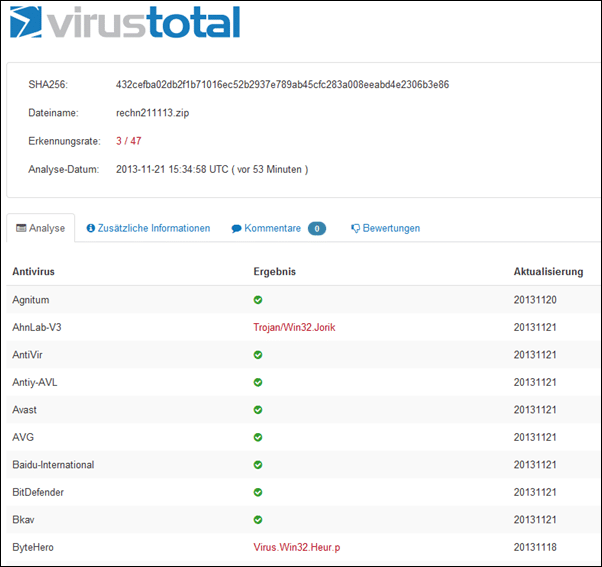The image size is (602, 567).
Task: Click the Antiy-AVL antivirus name
Action: click(35, 382)
